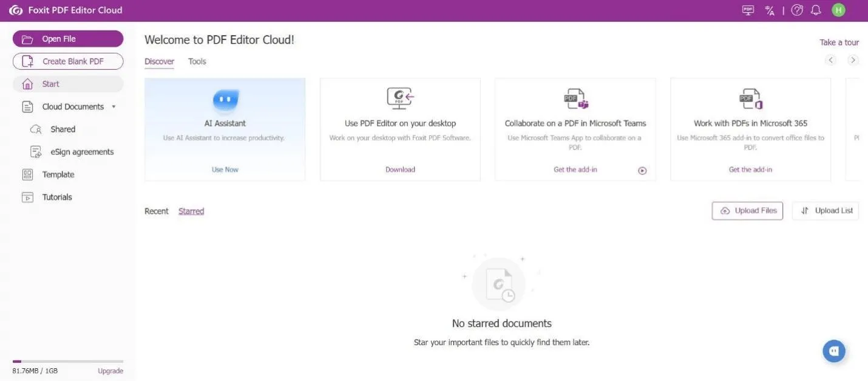Click Use Now on AI Assistant card
This screenshot has width=868, height=381.
[x=225, y=170]
